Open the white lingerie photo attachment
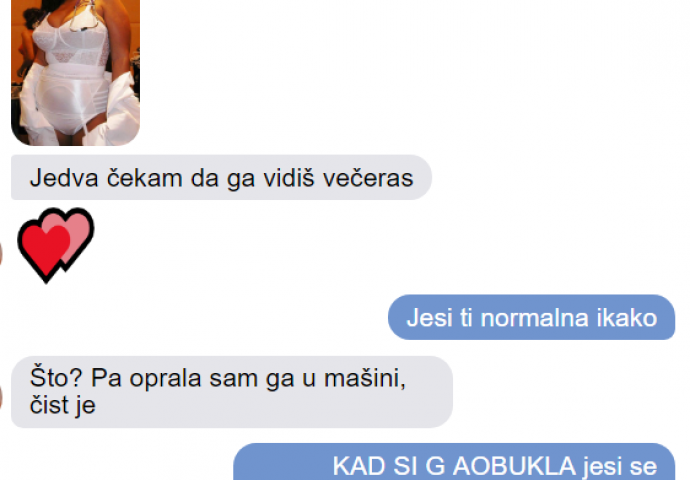Viewport: 690px width, 480px height. point(75,72)
